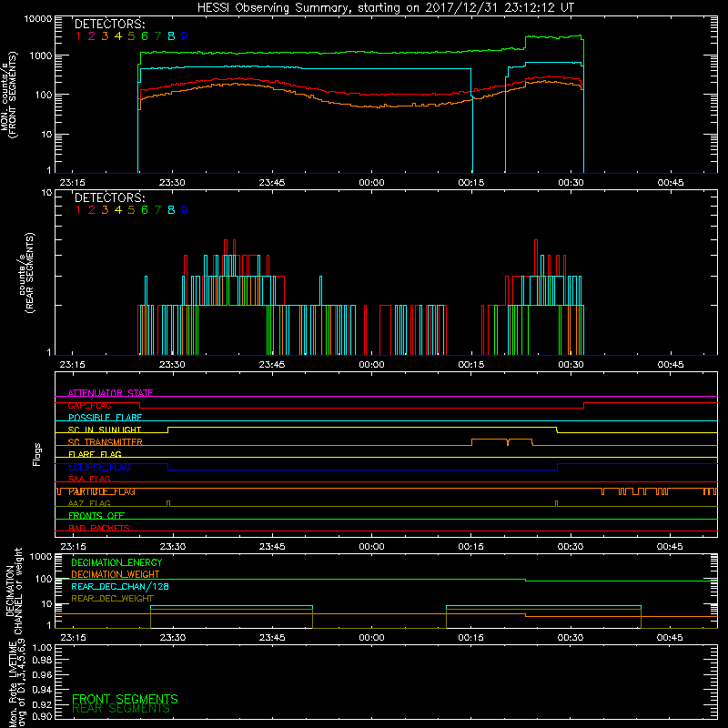Click the A4Z_FLAG label
728x728 pixels.
[89, 503]
